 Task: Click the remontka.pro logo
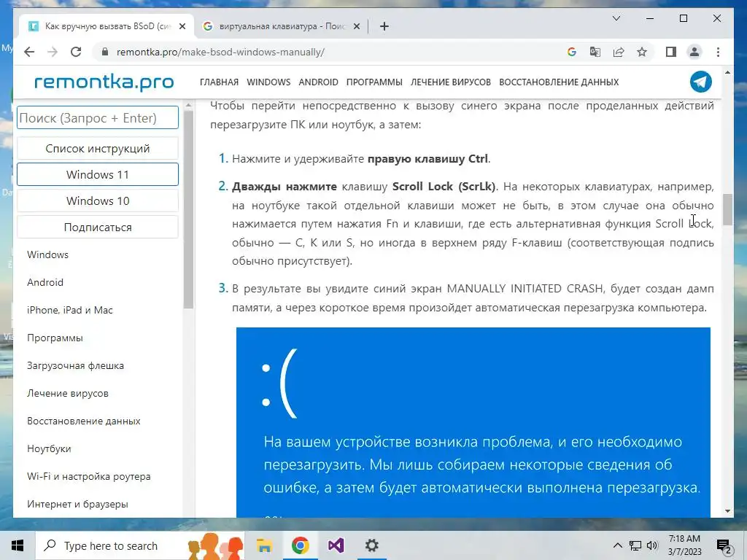pyautogui.click(x=104, y=82)
